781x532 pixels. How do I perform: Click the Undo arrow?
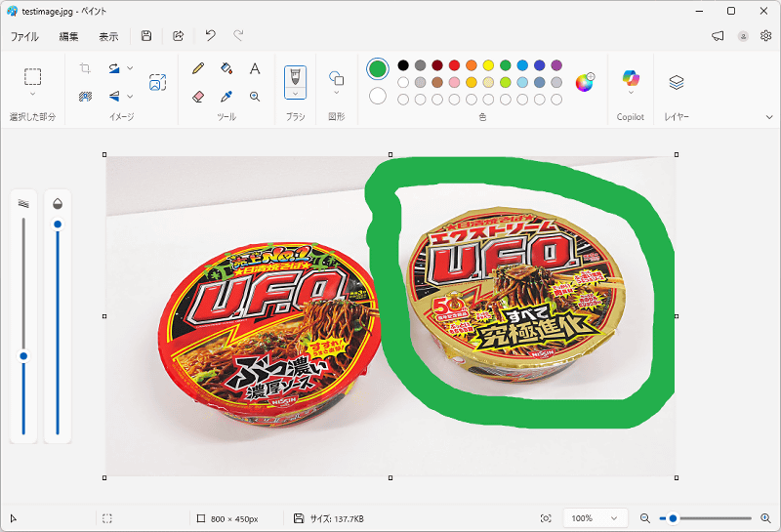point(211,35)
